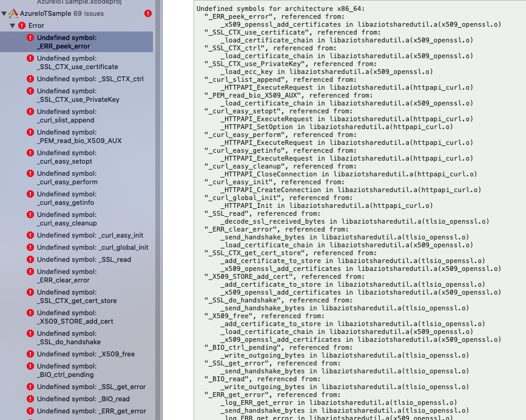Click the error icon beside _SSL_CTX_use_certificate
The width and height of the screenshot is (526, 420).
pos(29,58)
